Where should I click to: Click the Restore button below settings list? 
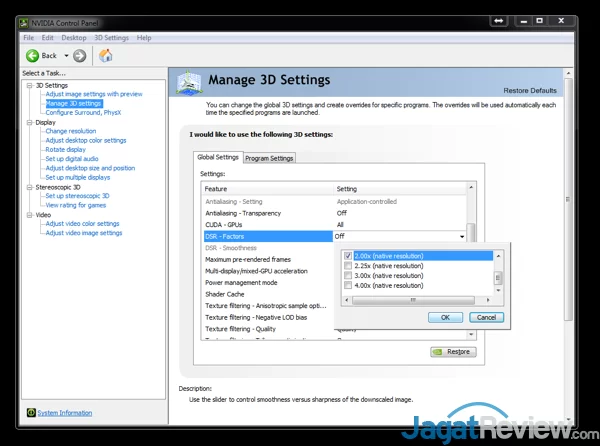[453, 352]
